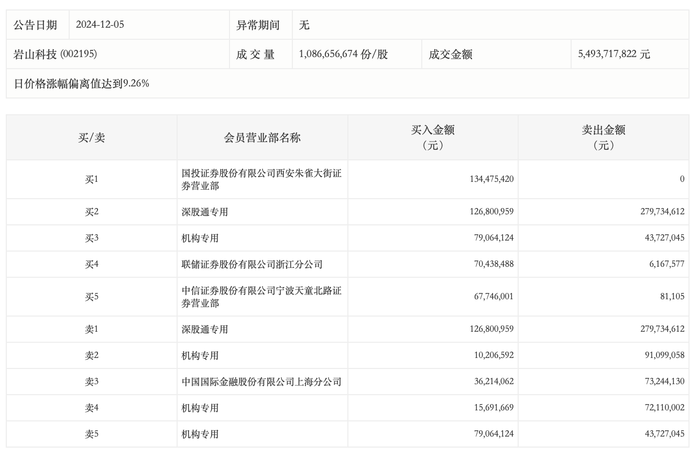This screenshot has height=456, width=700.
Task: Select the 成交量 label
Action: (x=255, y=54)
